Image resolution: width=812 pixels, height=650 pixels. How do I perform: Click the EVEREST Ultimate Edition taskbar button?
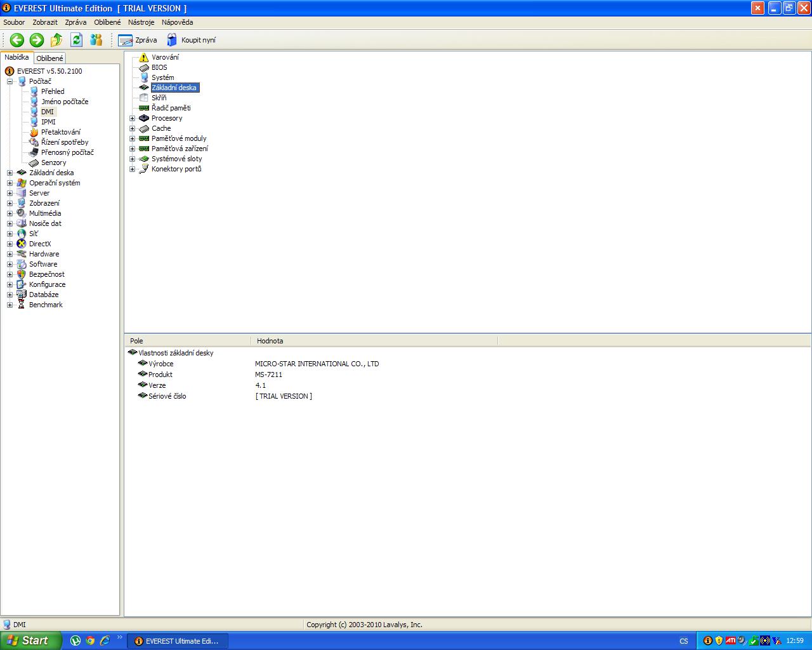tap(178, 641)
